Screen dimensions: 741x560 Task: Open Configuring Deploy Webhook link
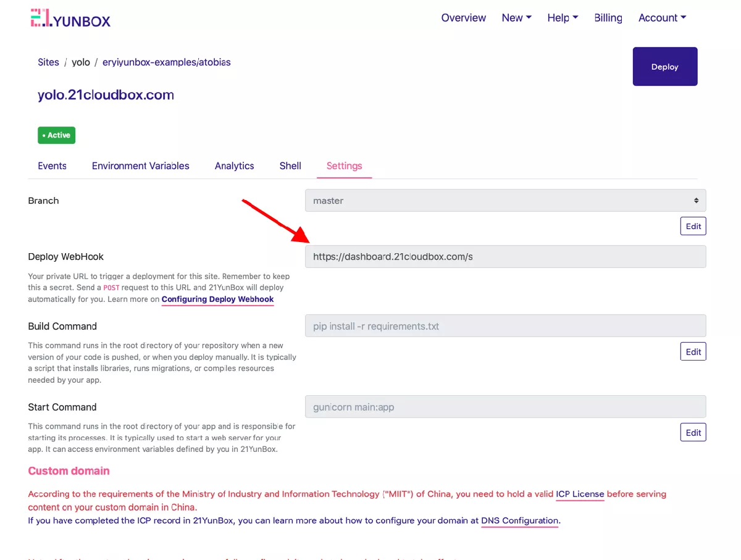(217, 299)
